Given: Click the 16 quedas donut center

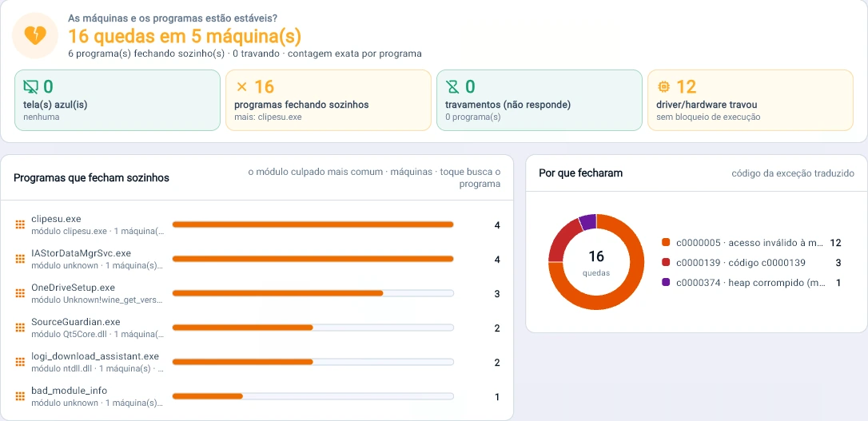Looking at the screenshot, I should [x=596, y=262].
